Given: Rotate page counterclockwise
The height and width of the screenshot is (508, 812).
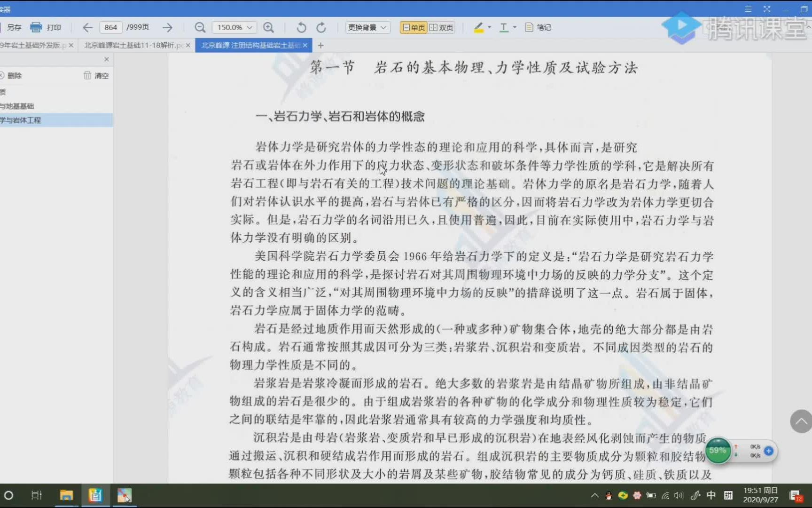Looking at the screenshot, I should click(x=301, y=27).
